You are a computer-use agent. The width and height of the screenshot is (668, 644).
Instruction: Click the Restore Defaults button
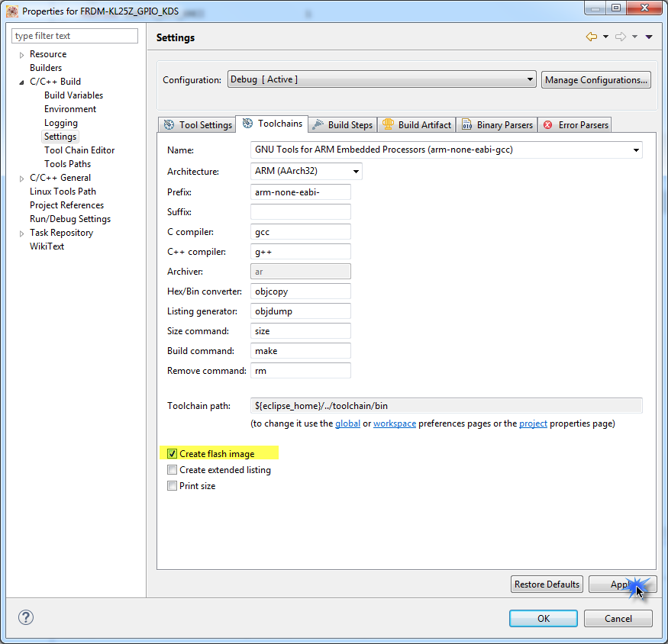point(547,584)
